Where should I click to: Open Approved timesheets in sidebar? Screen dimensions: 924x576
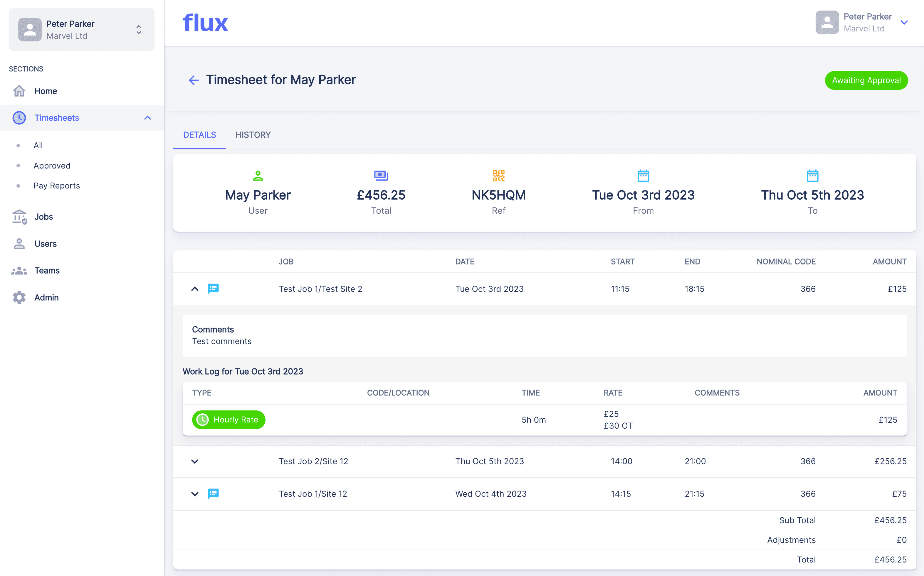(x=52, y=166)
